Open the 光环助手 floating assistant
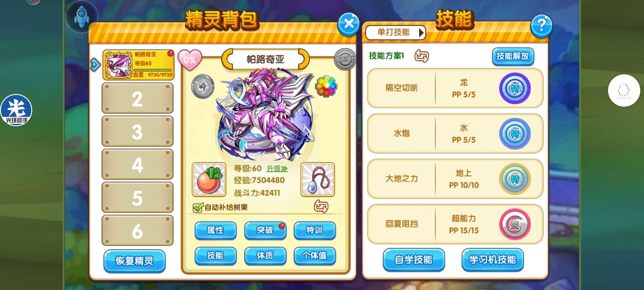644x290 pixels. coord(16,110)
